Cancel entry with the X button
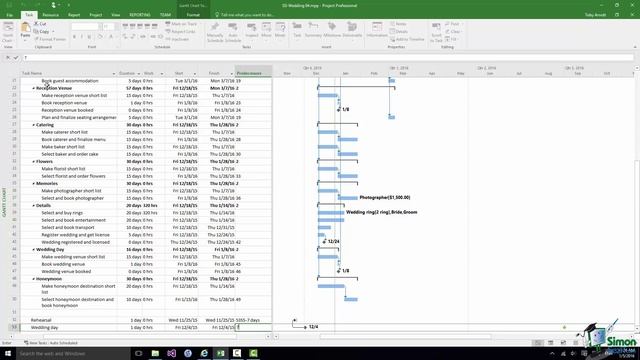640x360 pixels. [x=8, y=58]
